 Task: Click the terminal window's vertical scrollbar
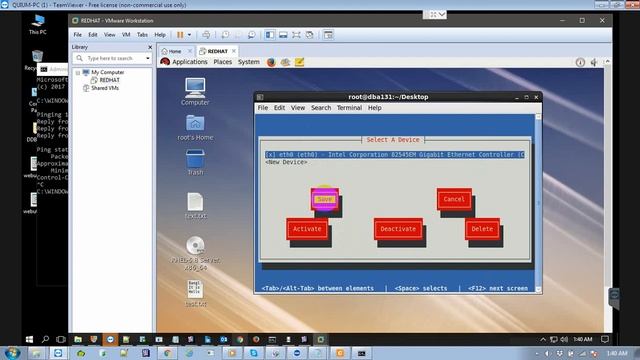point(538,203)
